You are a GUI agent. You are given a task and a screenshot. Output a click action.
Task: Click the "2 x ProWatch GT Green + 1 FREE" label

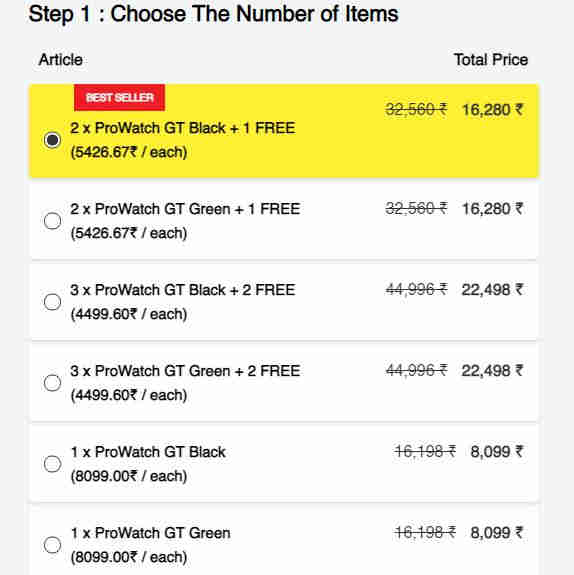[x=185, y=209]
